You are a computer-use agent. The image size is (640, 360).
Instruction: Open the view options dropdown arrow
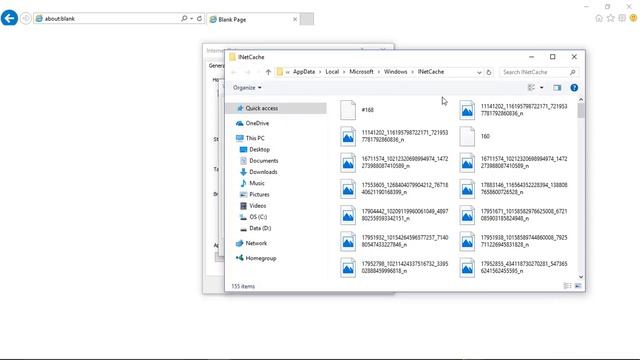542,87
